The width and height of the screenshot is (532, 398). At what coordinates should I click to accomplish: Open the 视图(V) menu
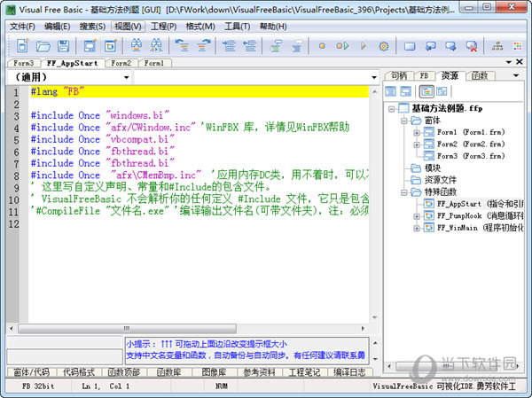coord(128,27)
